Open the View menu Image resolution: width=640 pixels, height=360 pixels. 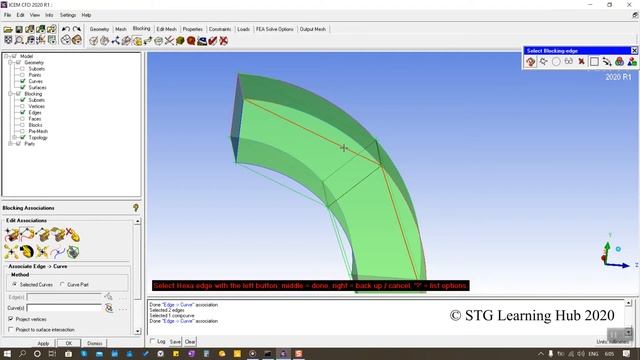pos(35,15)
